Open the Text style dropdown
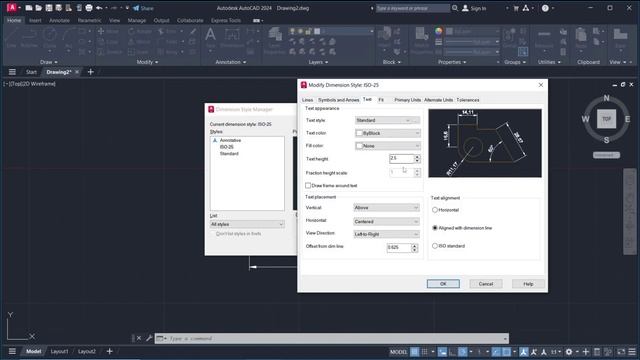 tap(383, 120)
